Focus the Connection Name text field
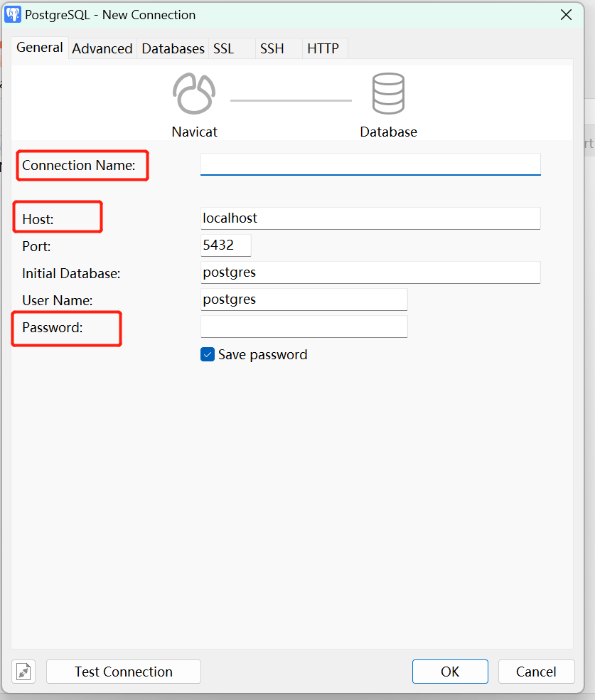 click(x=370, y=164)
